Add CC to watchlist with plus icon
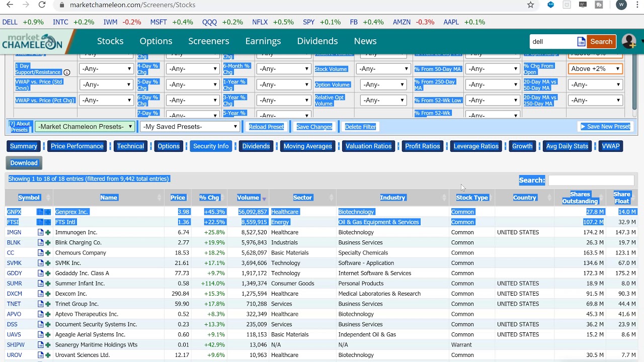Screen dimensions: 644x362 coord(48,253)
